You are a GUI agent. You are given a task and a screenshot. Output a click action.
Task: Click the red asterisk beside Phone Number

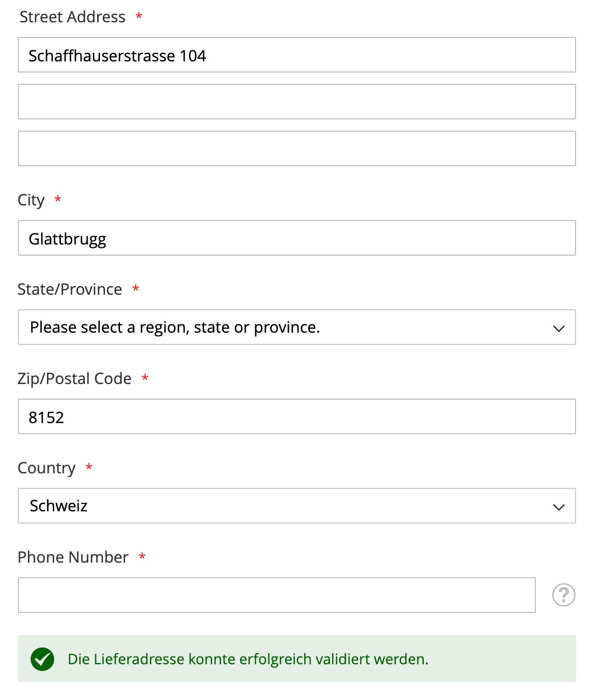coord(142,556)
